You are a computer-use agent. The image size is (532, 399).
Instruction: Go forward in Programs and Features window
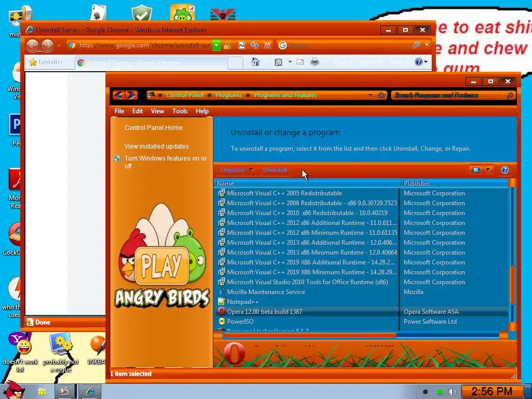coord(131,95)
